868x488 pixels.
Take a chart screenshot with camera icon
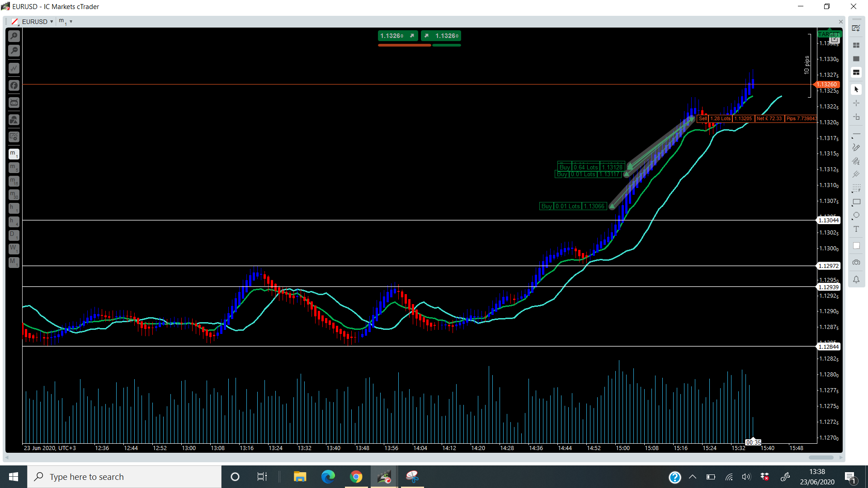pyautogui.click(x=856, y=263)
